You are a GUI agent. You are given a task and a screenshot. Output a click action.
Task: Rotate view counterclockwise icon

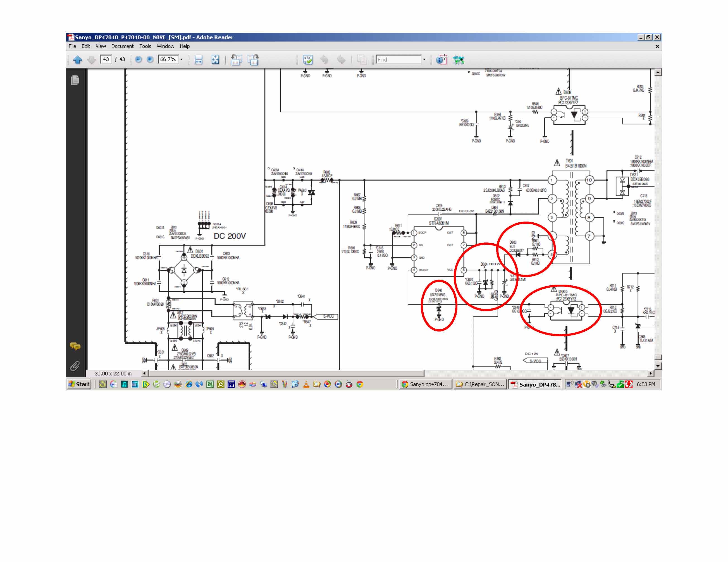click(236, 60)
